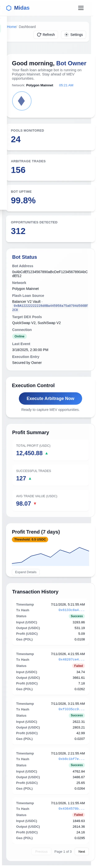Click Execute Arbitrage Now button

click(x=50, y=398)
